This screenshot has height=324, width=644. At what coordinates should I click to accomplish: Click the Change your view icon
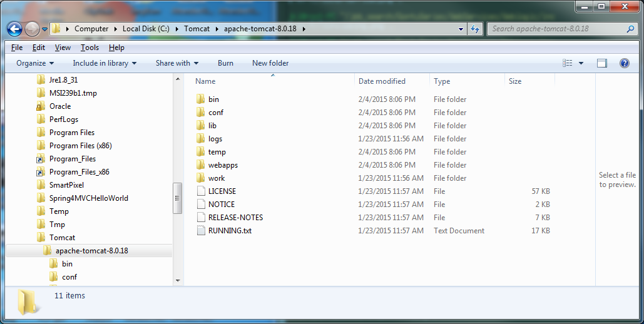tap(568, 63)
